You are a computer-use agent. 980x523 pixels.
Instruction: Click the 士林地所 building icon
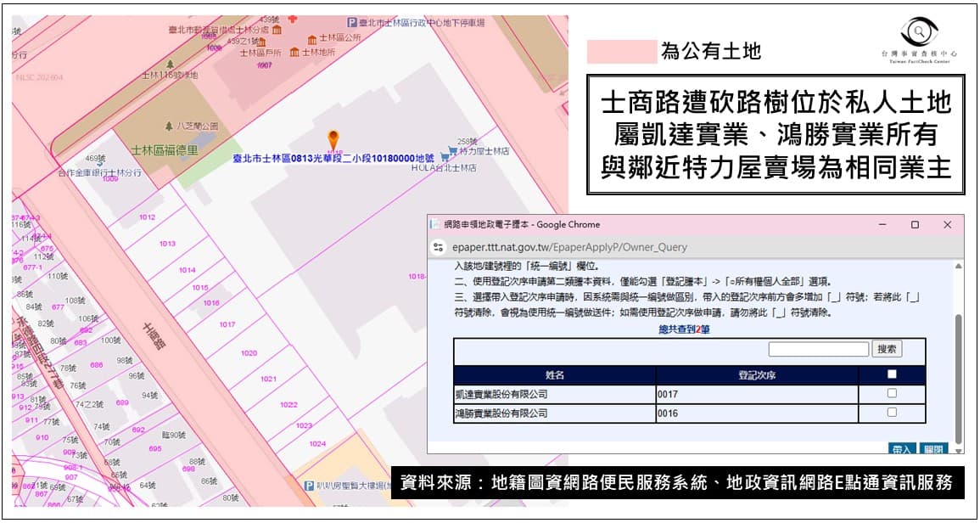294,52
